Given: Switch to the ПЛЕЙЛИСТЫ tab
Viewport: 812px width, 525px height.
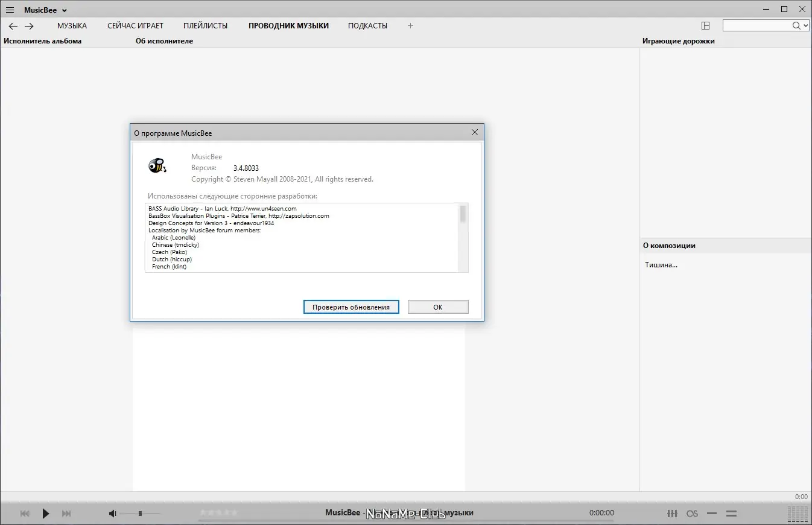Looking at the screenshot, I should point(206,26).
